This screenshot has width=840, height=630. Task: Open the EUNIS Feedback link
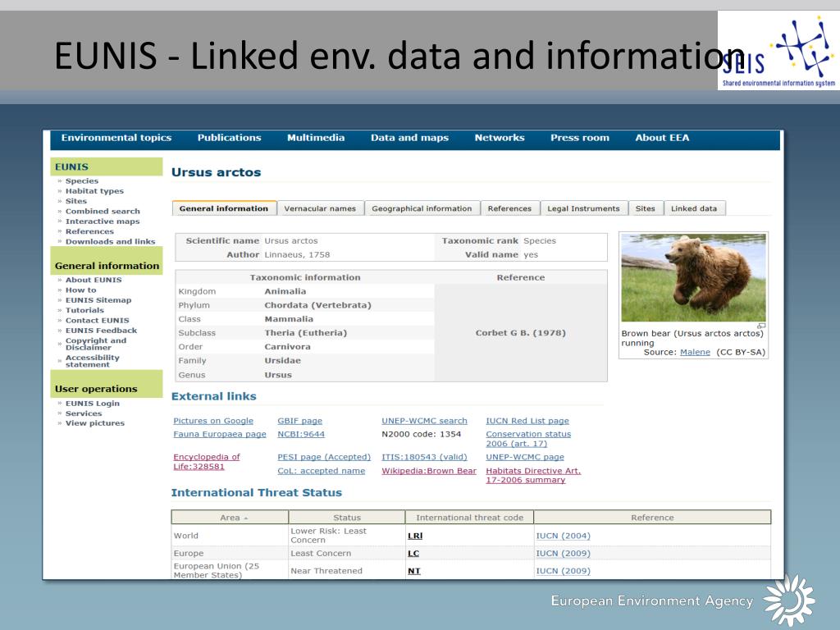tap(101, 331)
